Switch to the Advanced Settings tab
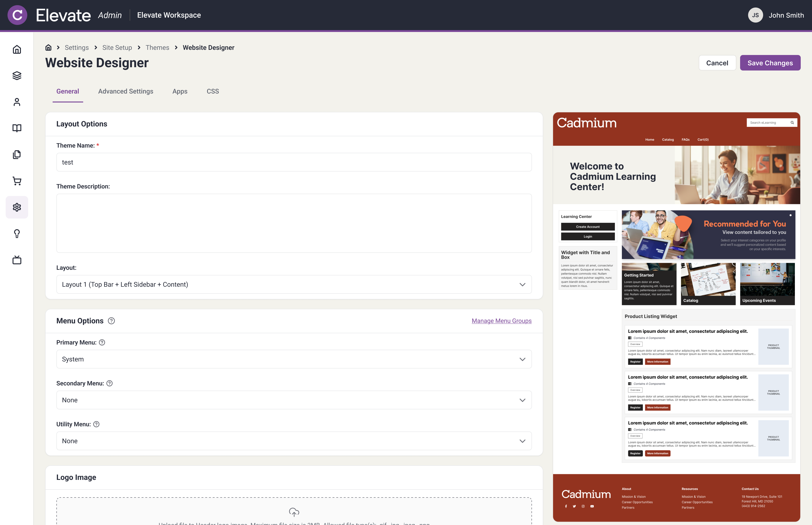The image size is (812, 525). pyautogui.click(x=126, y=91)
